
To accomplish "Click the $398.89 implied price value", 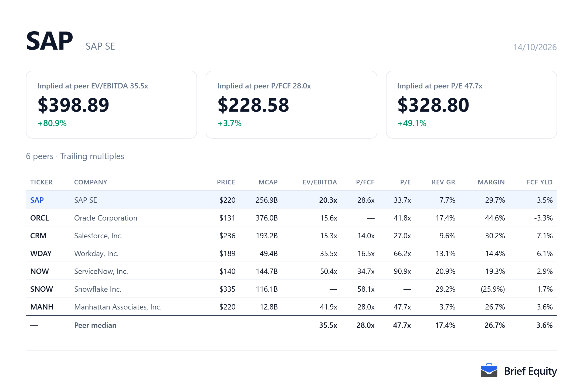I will pyautogui.click(x=73, y=105).
